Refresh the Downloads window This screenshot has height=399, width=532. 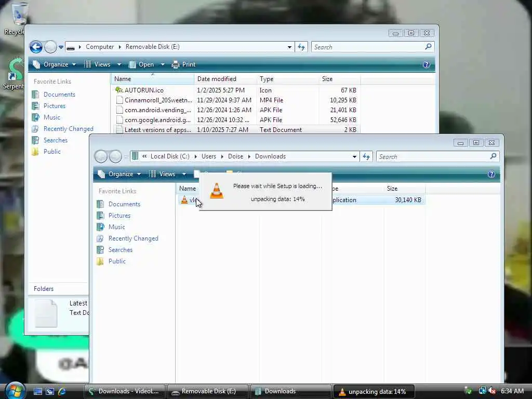366,157
